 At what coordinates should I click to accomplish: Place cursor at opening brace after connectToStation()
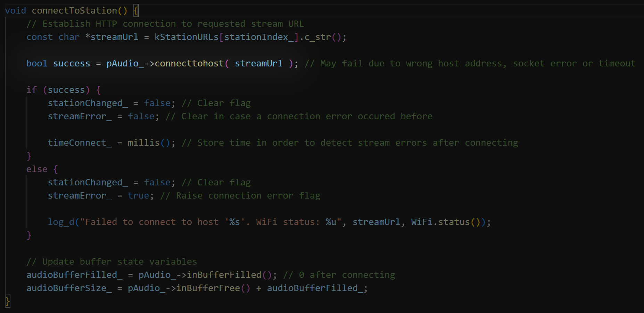(136, 10)
